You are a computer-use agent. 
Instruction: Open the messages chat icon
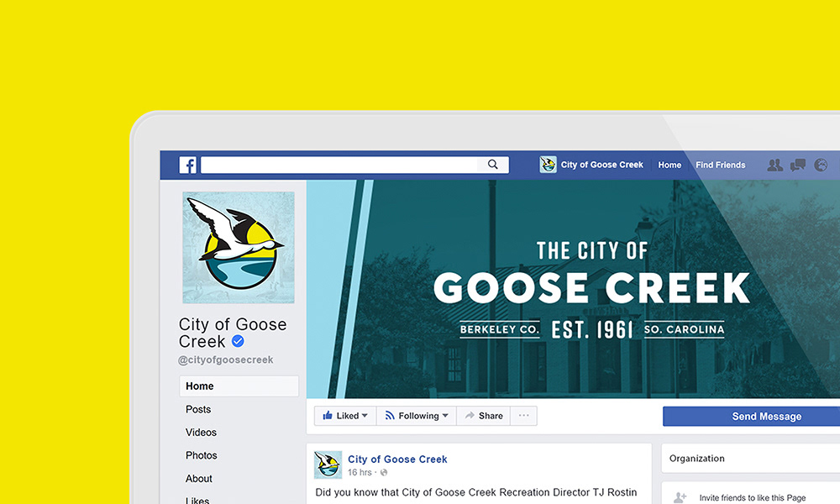pyautogui.click(x=798, y=165)
